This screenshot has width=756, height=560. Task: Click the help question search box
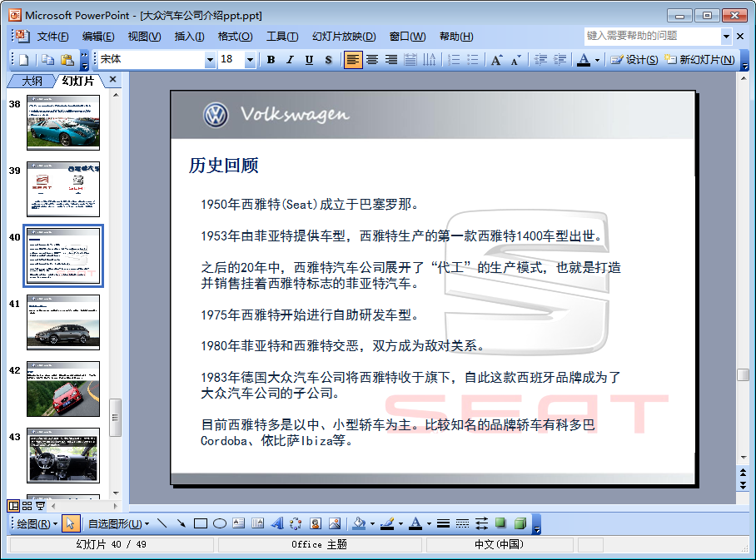click(653, 36)
